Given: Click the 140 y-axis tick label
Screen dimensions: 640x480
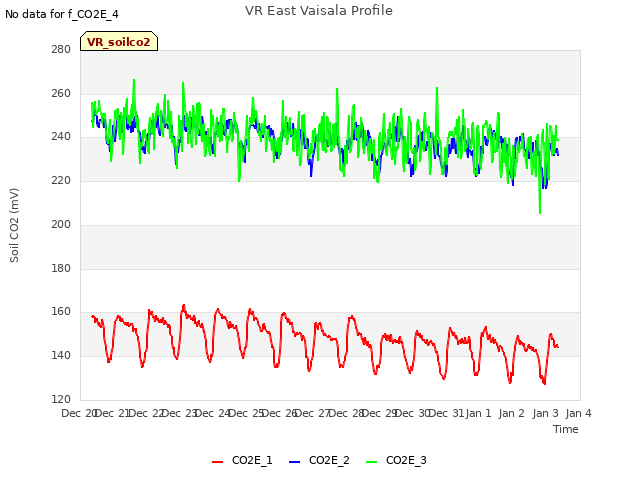Looking at the screenshot, I should 61,356.
